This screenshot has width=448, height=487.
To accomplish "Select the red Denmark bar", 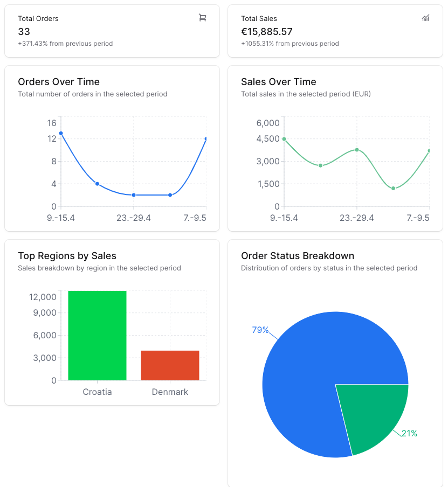I will click(170, 365).
